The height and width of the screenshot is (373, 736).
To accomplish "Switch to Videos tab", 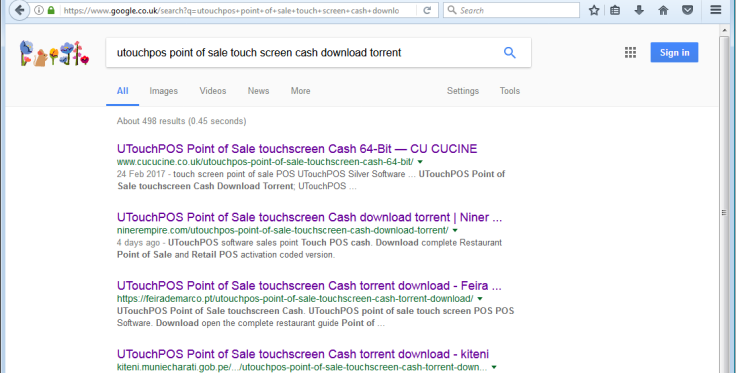I will click(213, 91).
